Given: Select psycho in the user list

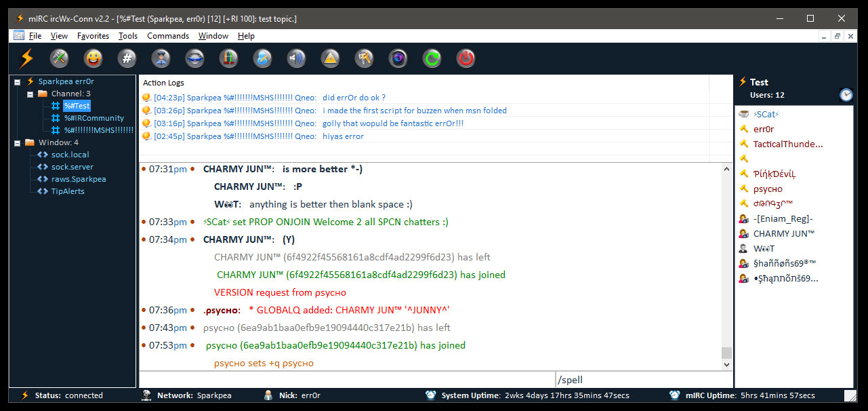Looking at the screenshot, I should [768, 189].
